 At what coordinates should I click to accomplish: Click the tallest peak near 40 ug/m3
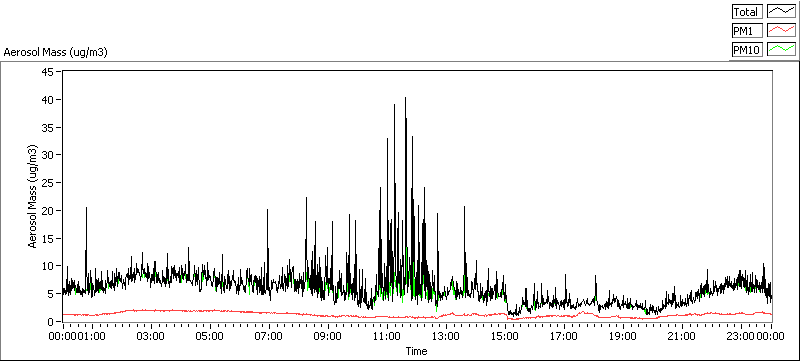click(x=406, y=98)
